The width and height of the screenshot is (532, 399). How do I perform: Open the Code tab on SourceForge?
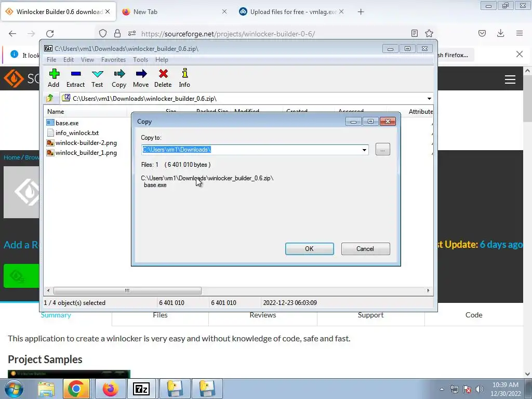pos(474,315)
